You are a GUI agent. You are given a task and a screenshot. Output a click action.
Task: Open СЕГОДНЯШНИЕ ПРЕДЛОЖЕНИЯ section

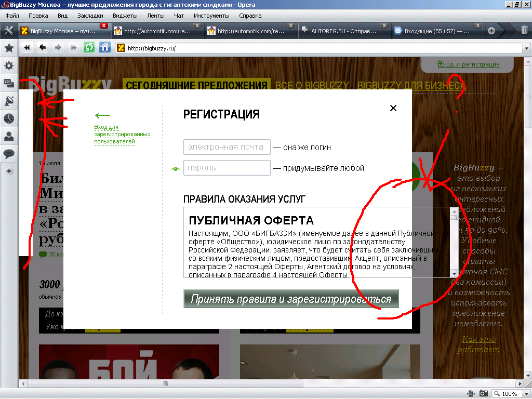pos(196,85)
